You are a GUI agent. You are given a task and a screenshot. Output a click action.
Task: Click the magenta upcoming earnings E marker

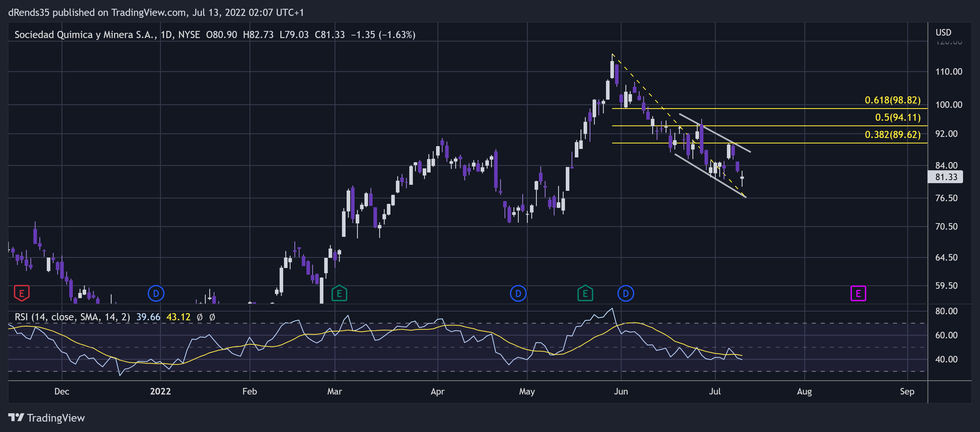pos(858,293)
